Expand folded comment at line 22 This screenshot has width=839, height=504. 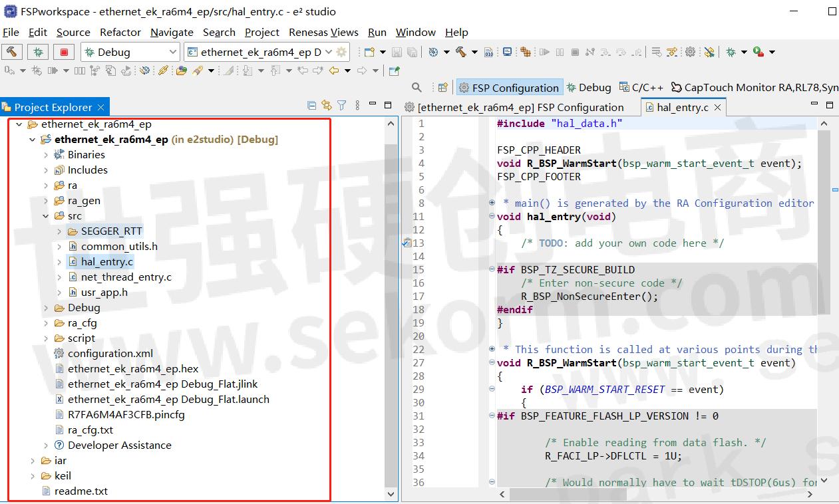(492, 349)
